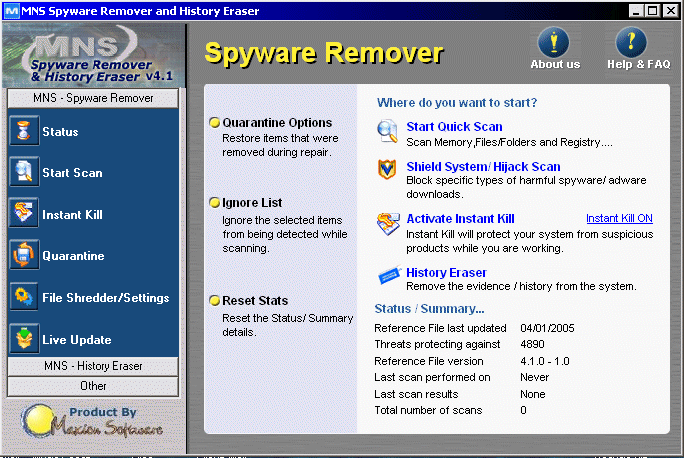684x458 pixels.
Task: Click the MNS app icon in title bar
Action: 11,10
